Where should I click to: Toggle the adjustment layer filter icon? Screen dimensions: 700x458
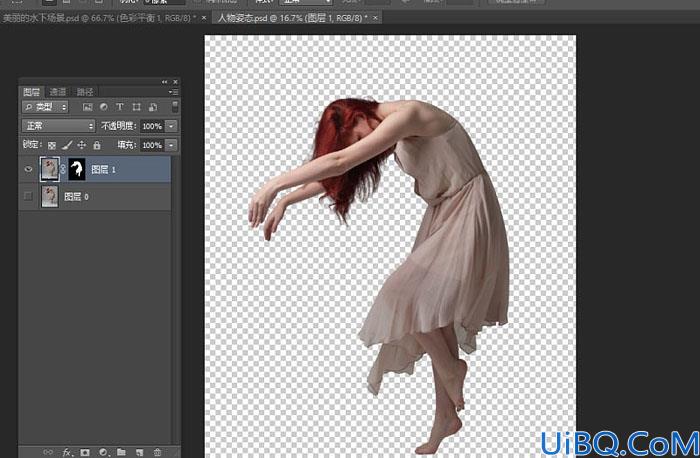104,107
